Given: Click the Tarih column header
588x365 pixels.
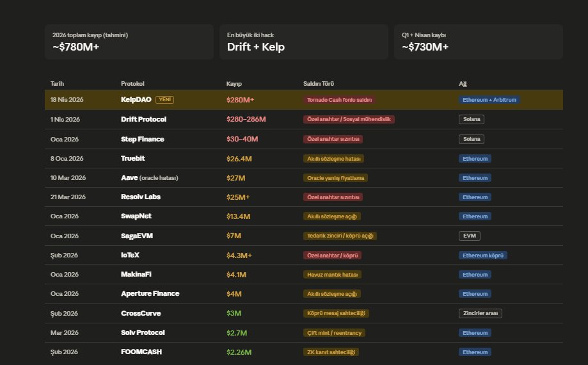Looking at the screenshot, I should click(x=58, y=84).
